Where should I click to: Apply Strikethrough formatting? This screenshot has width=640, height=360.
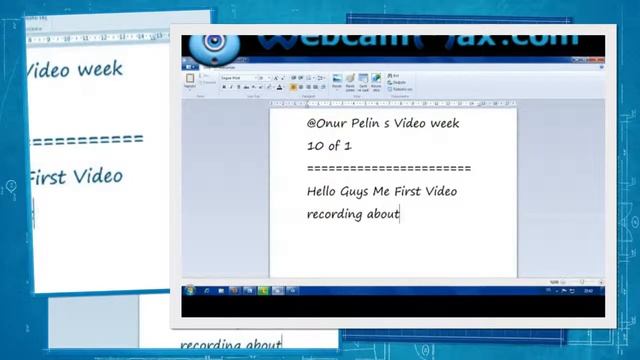[x=246, y=87]
